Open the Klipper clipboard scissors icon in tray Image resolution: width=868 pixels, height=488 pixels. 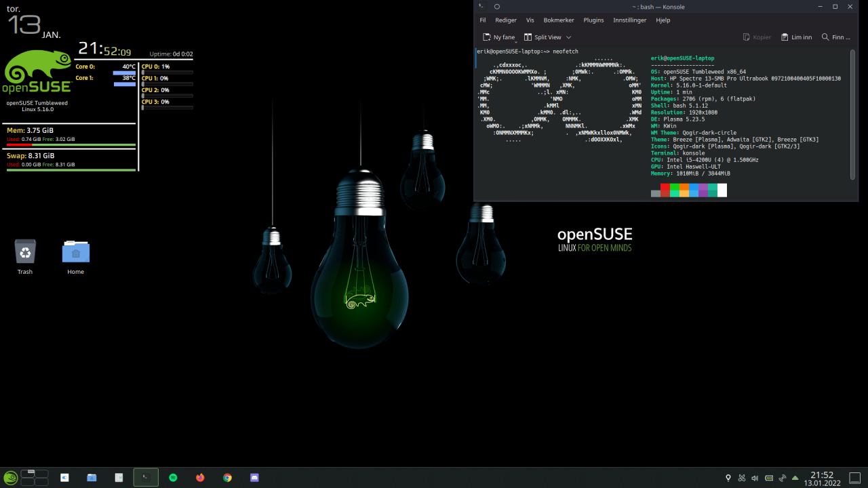click(741, 478)
